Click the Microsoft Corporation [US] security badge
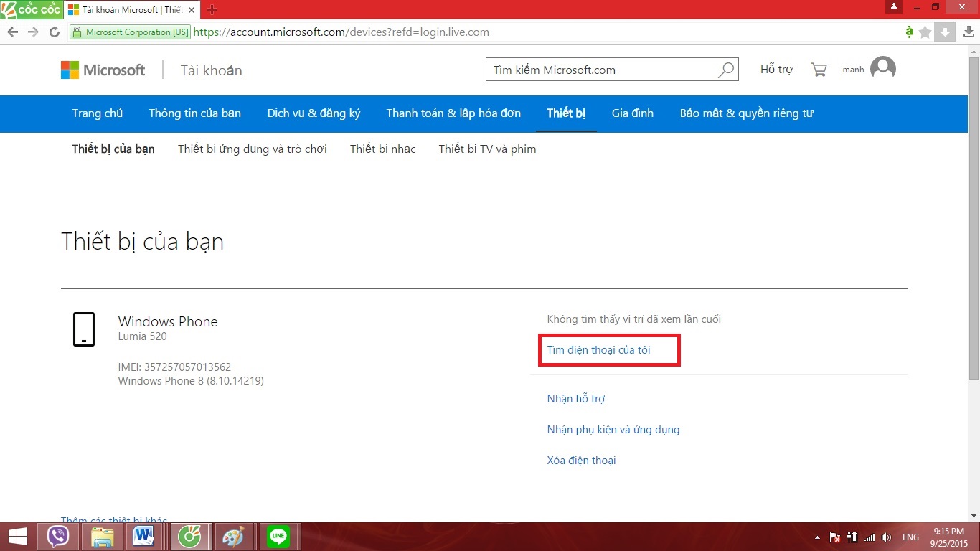Screen dimensions: 980x551 (x=130, y=32)
